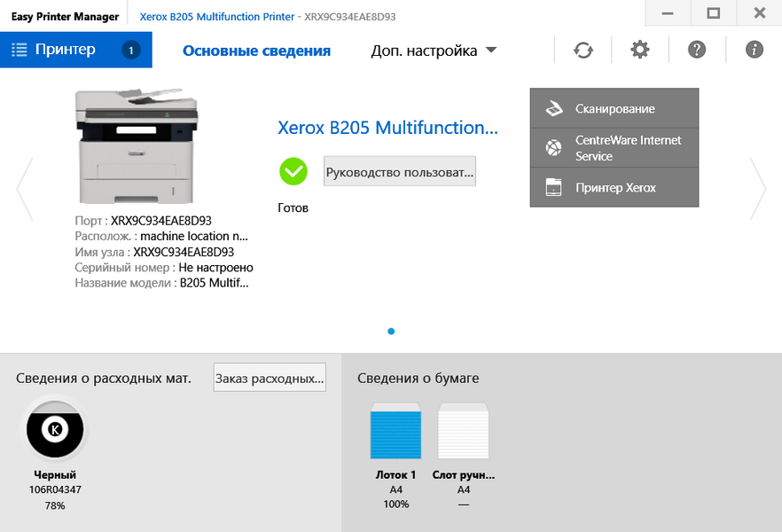Click toner part number 106R04347

pyautogui.click(x=55, y=489)
